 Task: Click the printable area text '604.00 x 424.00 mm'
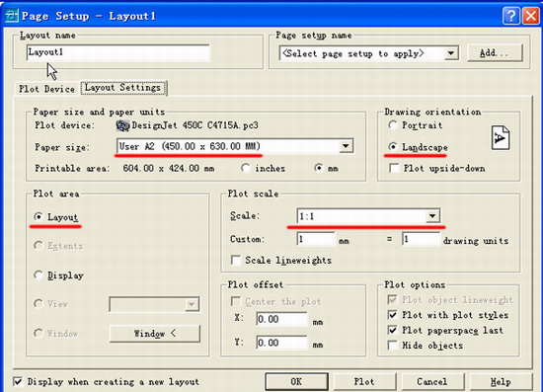click(x=169, y=168)
